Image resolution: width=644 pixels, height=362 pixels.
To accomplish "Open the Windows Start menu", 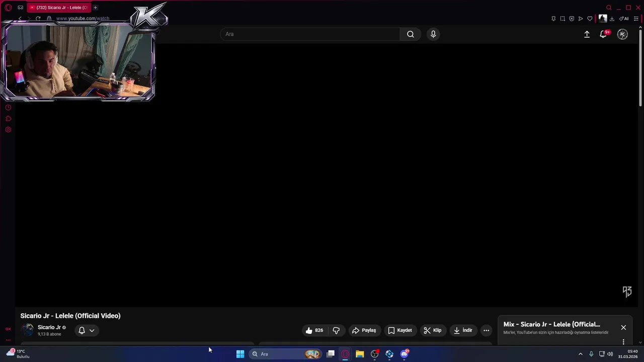I will (x=240, y=354).
